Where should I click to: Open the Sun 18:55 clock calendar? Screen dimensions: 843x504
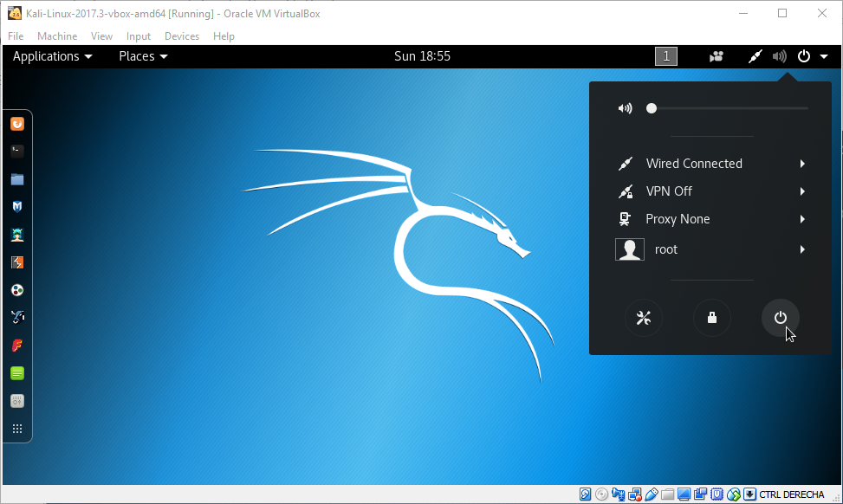[x=422, y=56]
